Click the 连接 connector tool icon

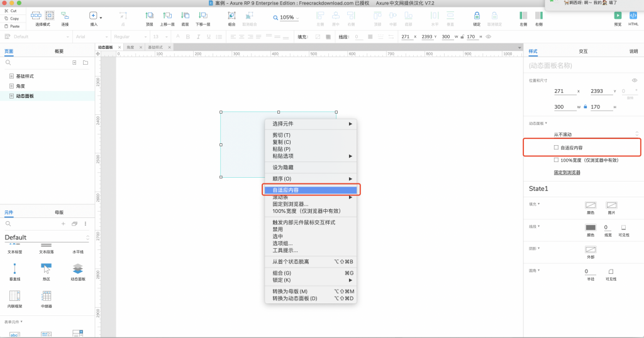65,15
